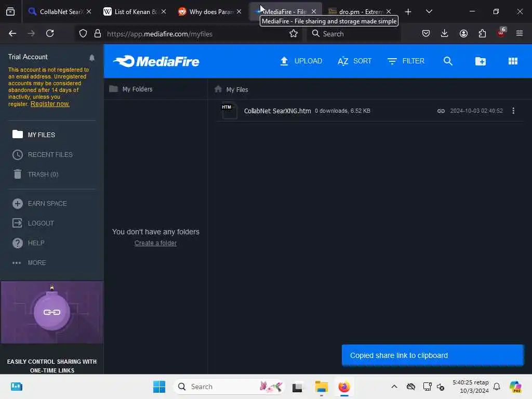
Task: Open the Extensions puzzle icon
Action: (x=482, y=33)
